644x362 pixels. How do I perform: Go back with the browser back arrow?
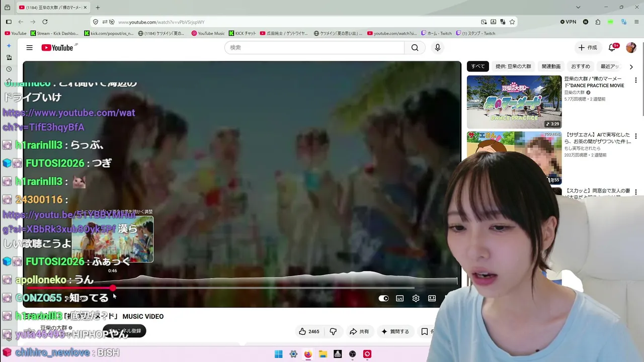[21, 22]
